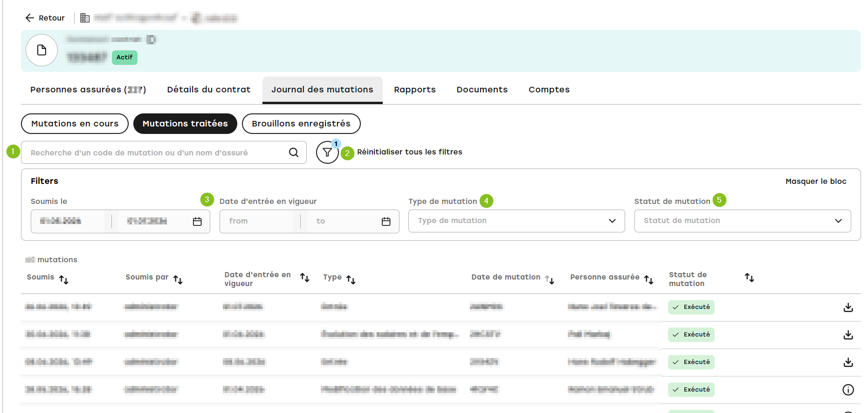Click the info icon in the fourth table row

848,390
